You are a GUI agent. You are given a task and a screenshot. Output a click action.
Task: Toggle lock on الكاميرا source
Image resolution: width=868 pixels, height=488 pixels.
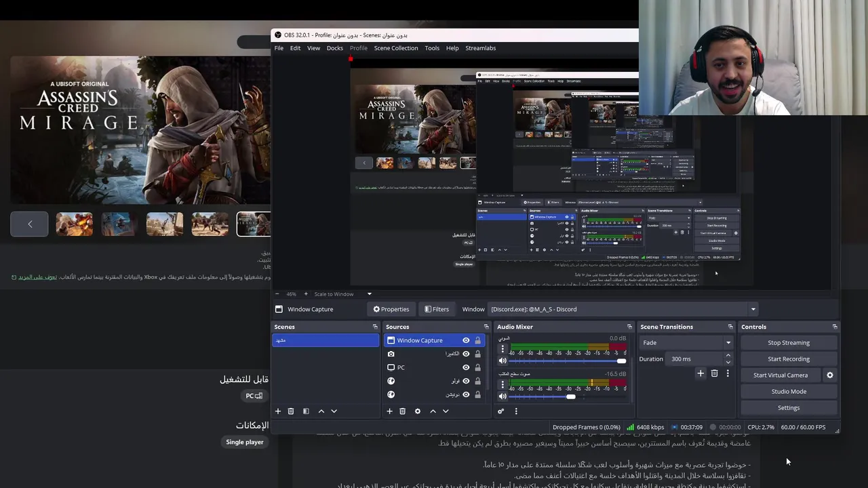477,354
